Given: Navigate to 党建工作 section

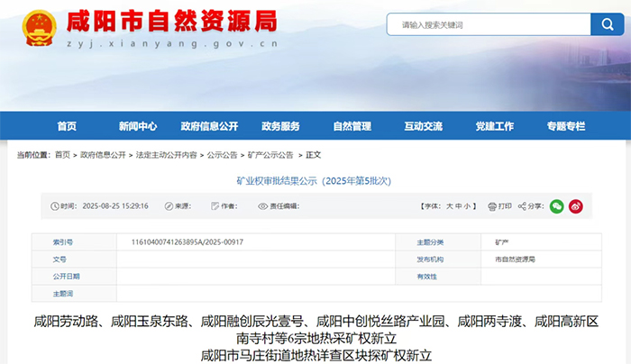Looking at the screenshot, I should coord(494,126).
